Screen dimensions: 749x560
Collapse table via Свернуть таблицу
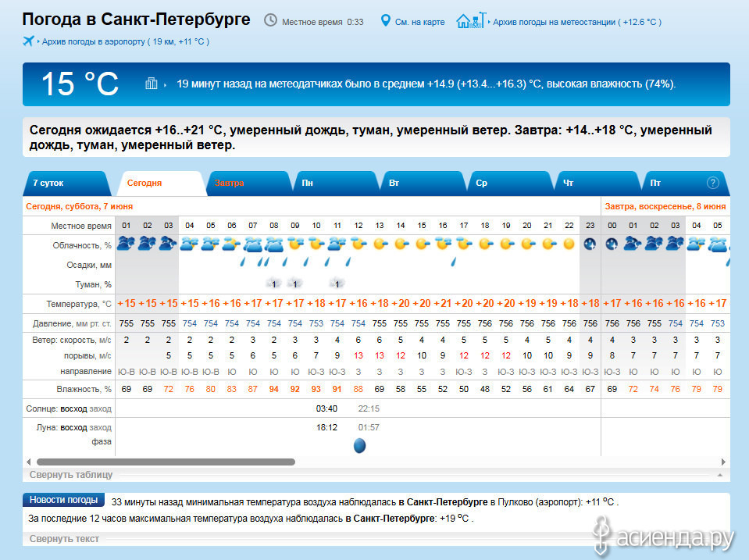point(71,474)
